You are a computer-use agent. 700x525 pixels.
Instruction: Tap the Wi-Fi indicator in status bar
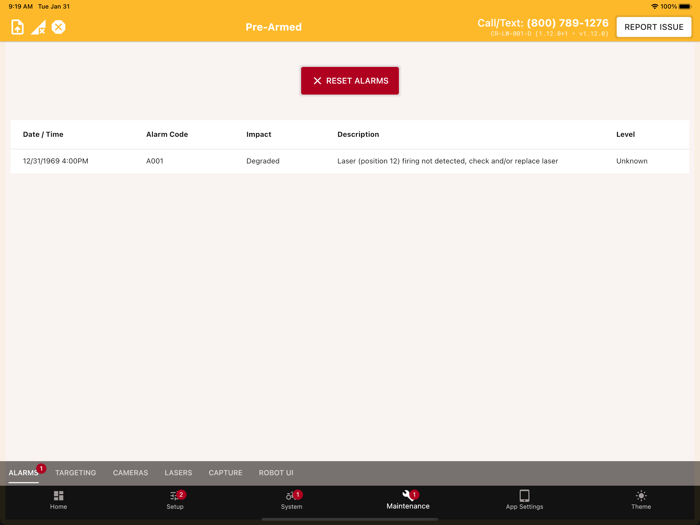[x=654, y=6]
